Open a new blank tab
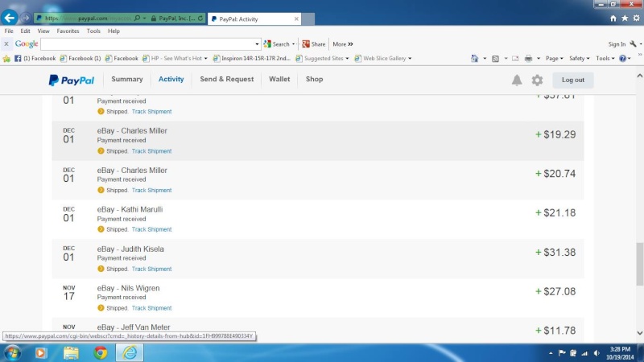This screenshot has height=362, width=644. [308, 19]
